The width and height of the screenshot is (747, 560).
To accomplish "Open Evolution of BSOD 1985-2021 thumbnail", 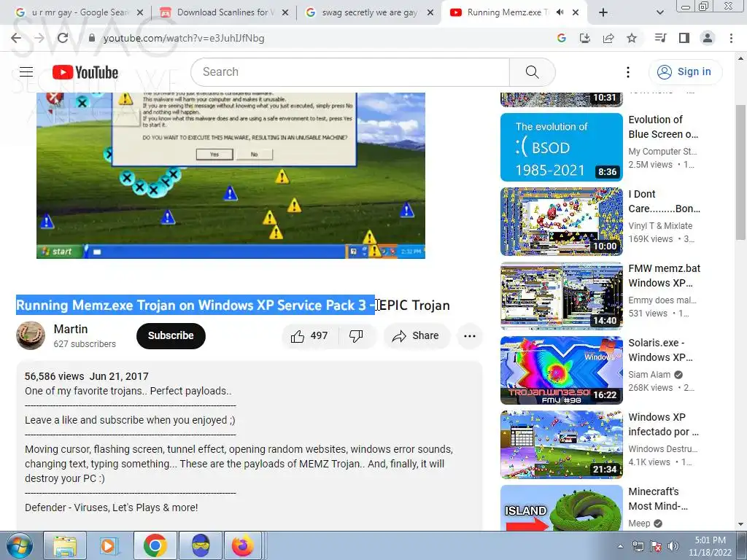I will tap(561, 147).
